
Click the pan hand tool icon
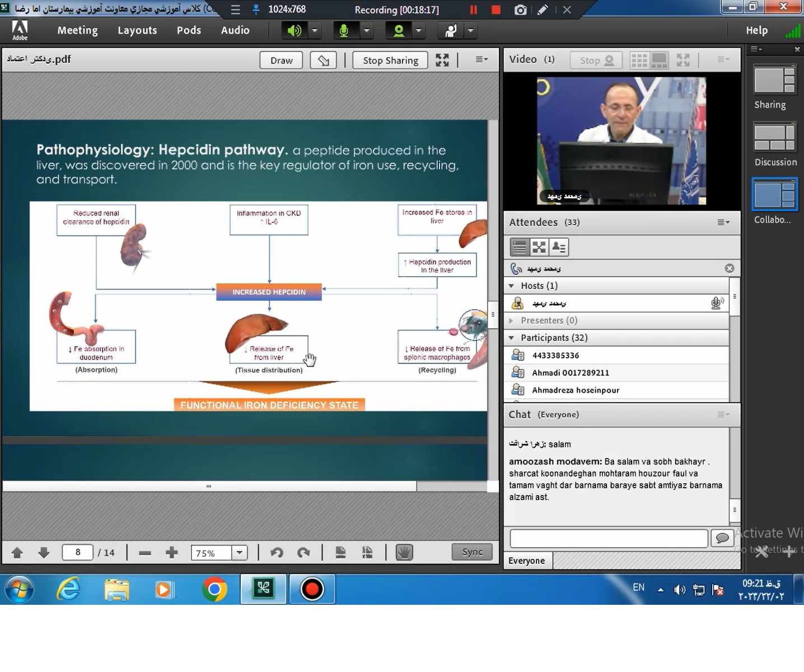(x=404, y=553)
